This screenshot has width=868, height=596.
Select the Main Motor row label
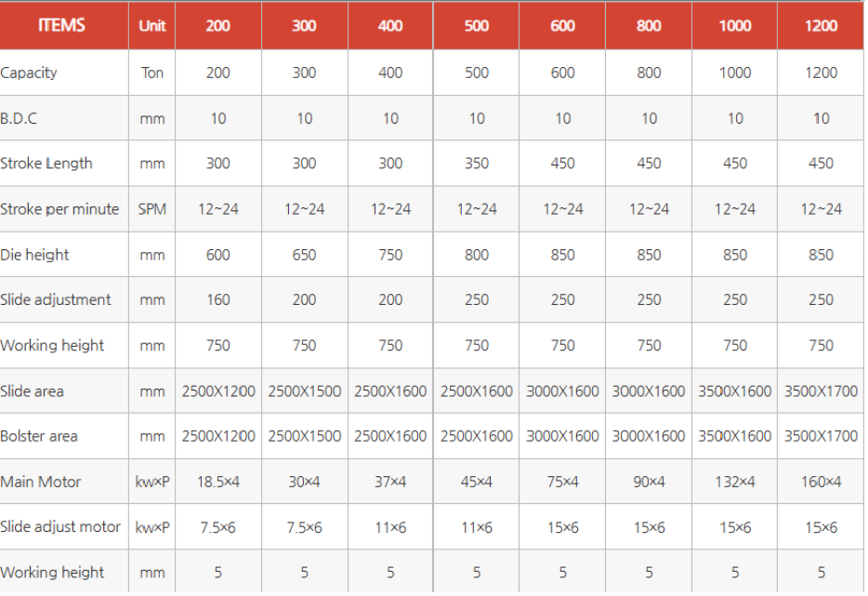41,482
